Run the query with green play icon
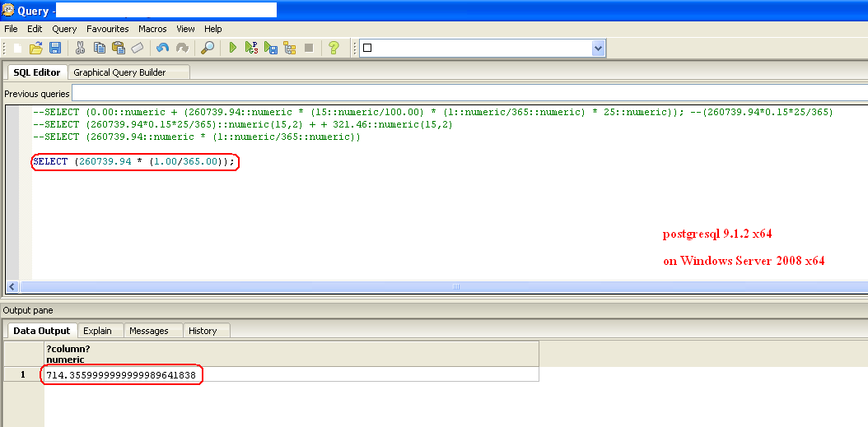The width and height of the screenshot is (868, 427). (233, 48)
